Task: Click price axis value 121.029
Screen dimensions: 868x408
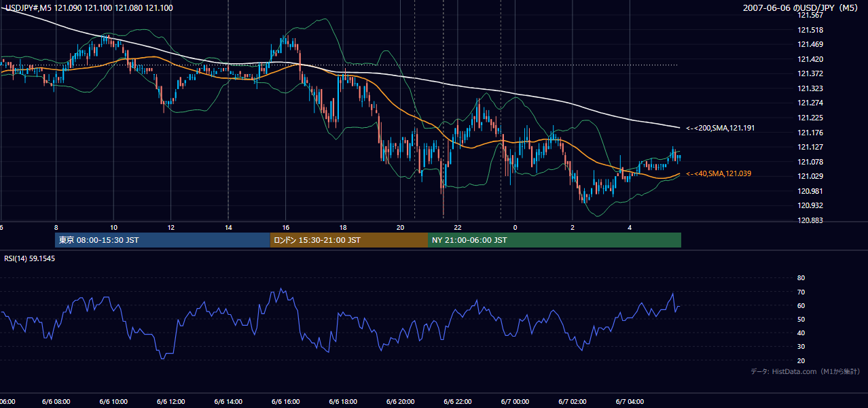Action: (x=810, y=176)
